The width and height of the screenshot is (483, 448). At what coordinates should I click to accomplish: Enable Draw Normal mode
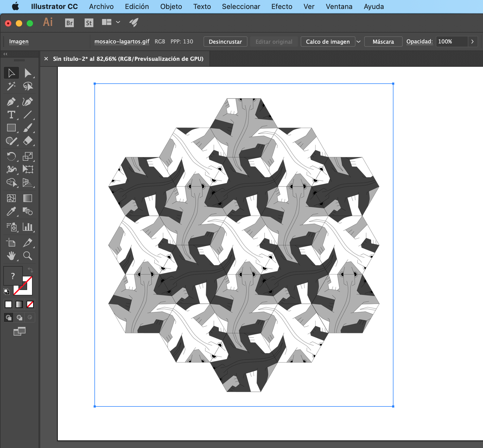coord(9,317)
